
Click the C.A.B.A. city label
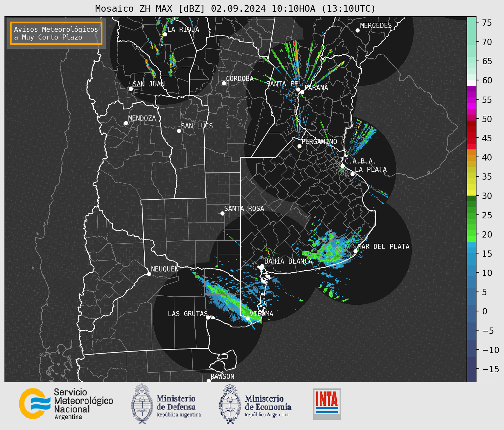click(x=361, y=161)
